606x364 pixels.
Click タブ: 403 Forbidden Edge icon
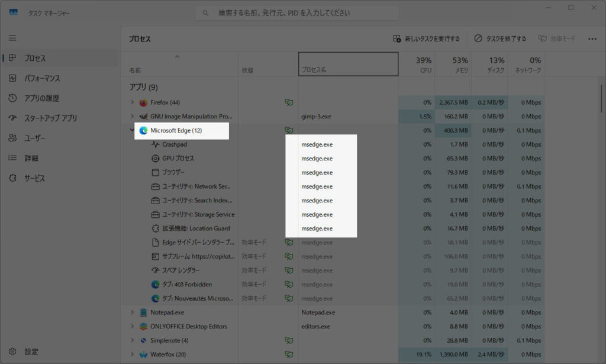(156, 285)
